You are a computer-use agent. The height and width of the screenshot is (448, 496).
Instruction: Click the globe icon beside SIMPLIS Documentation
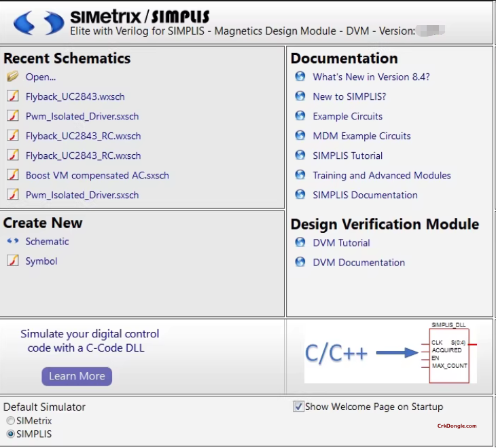tap(300, 194)
